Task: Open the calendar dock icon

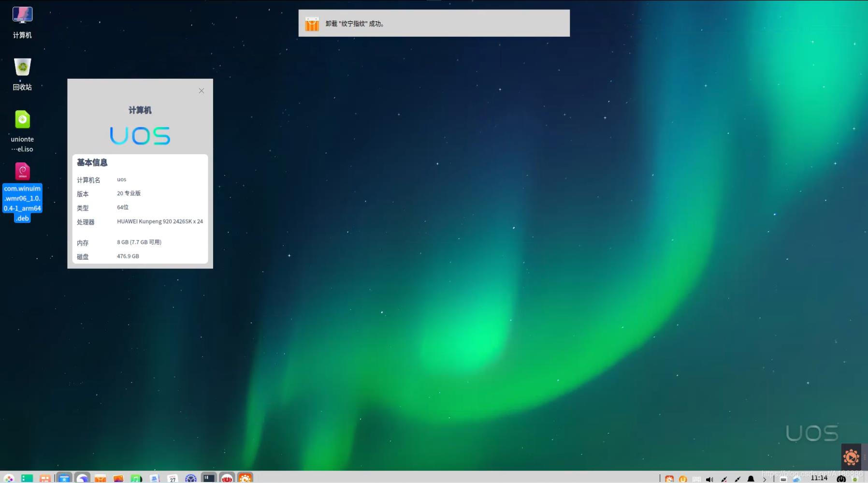Action: pos(173,478)
